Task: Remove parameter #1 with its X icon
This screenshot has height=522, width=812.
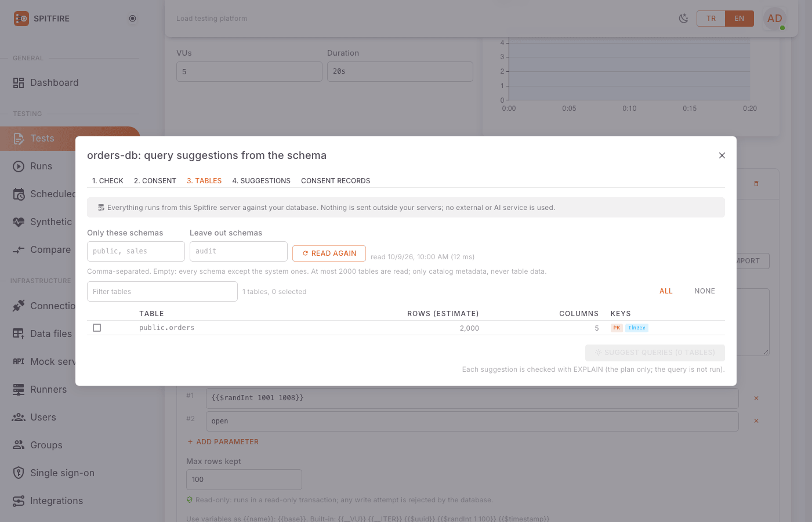Action: [x=756, y=398]
